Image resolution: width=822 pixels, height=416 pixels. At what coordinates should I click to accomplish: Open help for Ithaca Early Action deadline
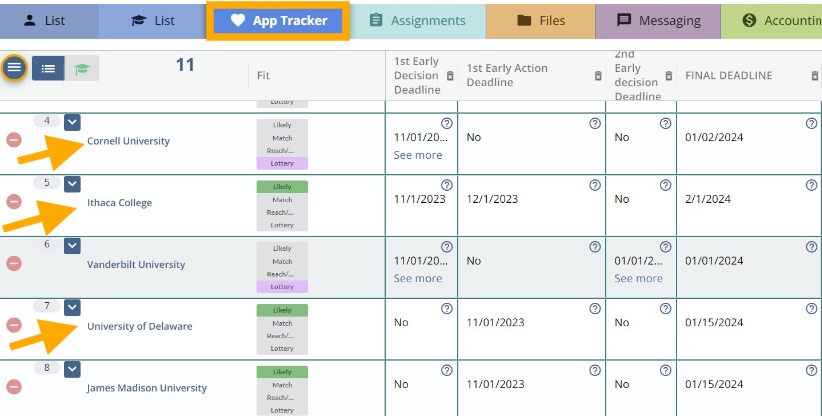595,185
